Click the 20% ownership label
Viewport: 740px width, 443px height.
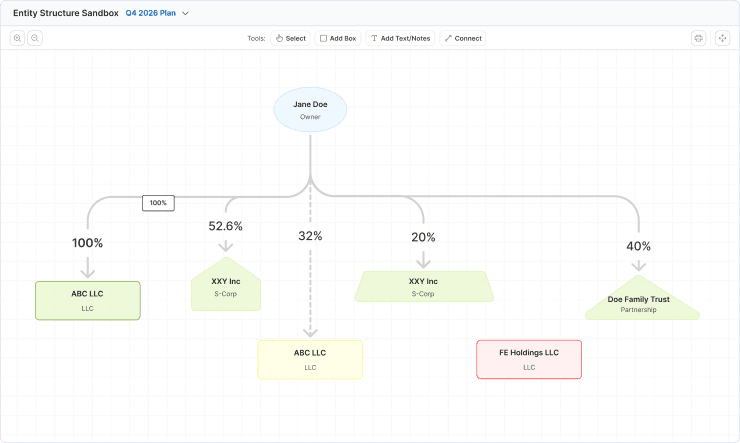pyautogui.click(x=423, y=237)
